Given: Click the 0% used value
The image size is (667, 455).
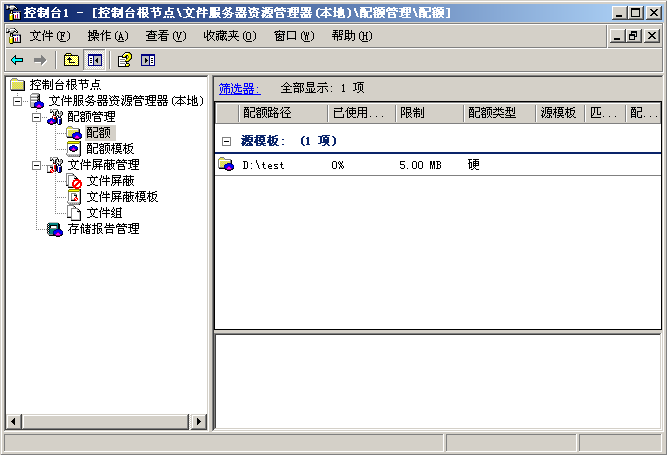Looking at the screenshot, I should pyautogui.click(x=338, y=165).
